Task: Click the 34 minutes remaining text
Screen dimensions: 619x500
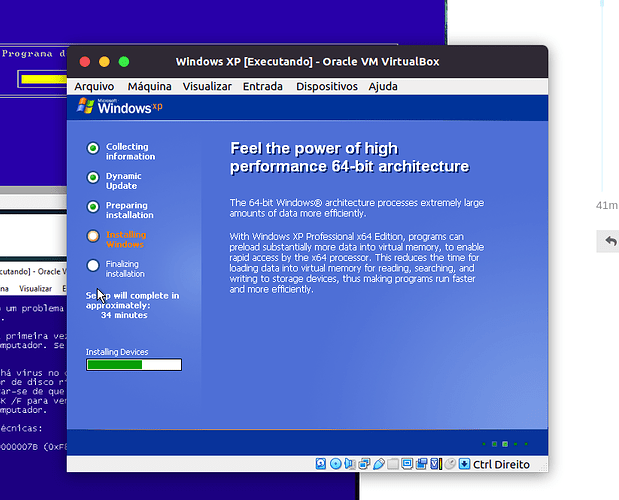Action: [124, 315]
